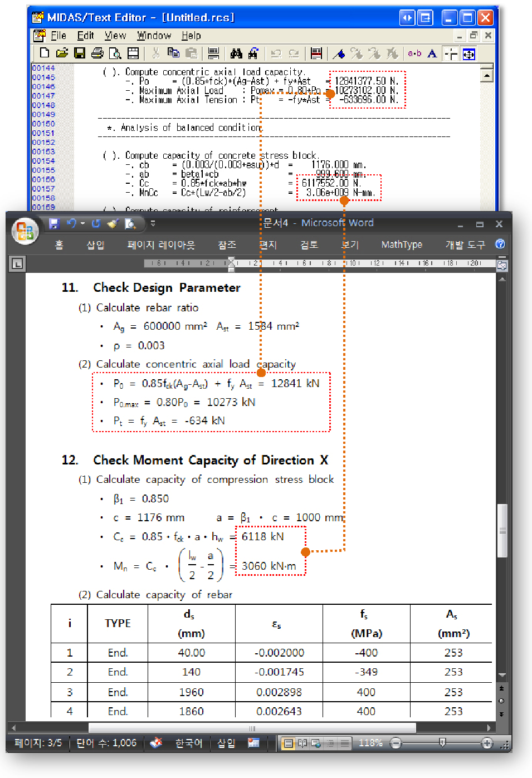Open the File menu in MIDAS Text Editor
Viewport: 532px width, 778px height.
coord(58,36)
